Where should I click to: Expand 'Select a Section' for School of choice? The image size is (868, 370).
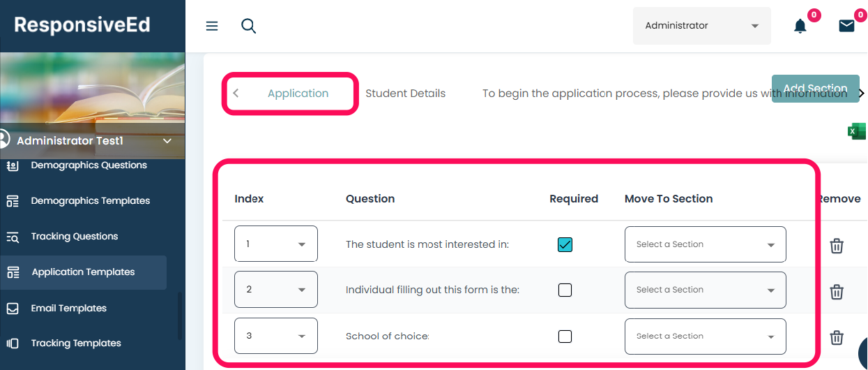point(705,336)
